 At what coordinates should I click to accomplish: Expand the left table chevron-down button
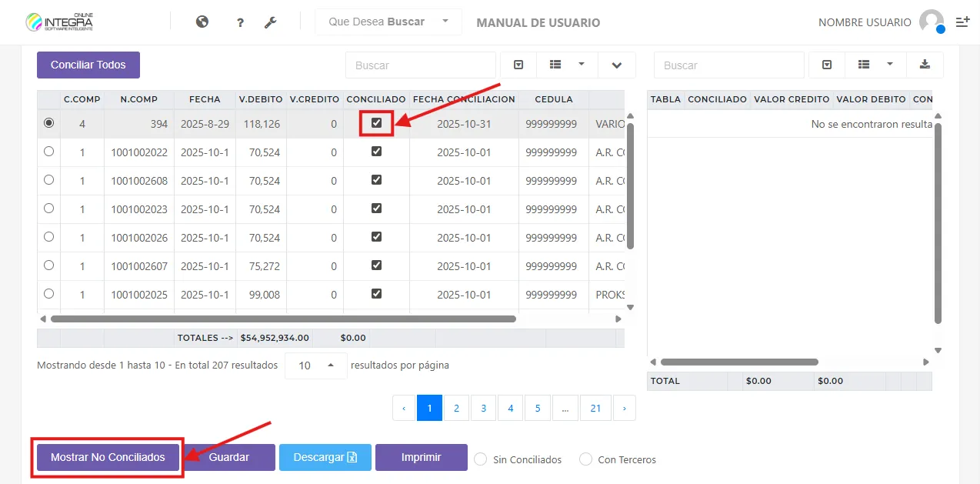pos(616,65)
